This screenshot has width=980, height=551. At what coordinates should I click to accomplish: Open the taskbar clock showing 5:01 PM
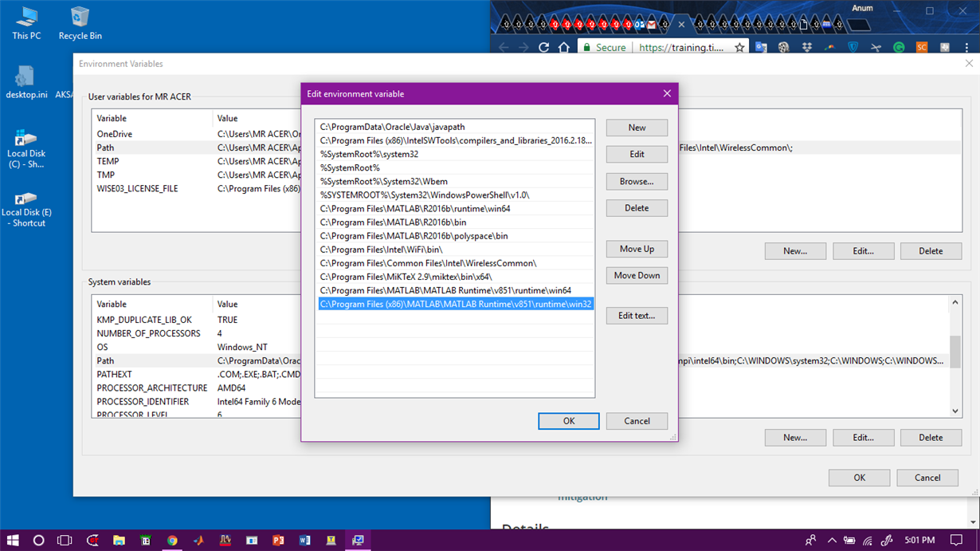[x=919, y=541]
